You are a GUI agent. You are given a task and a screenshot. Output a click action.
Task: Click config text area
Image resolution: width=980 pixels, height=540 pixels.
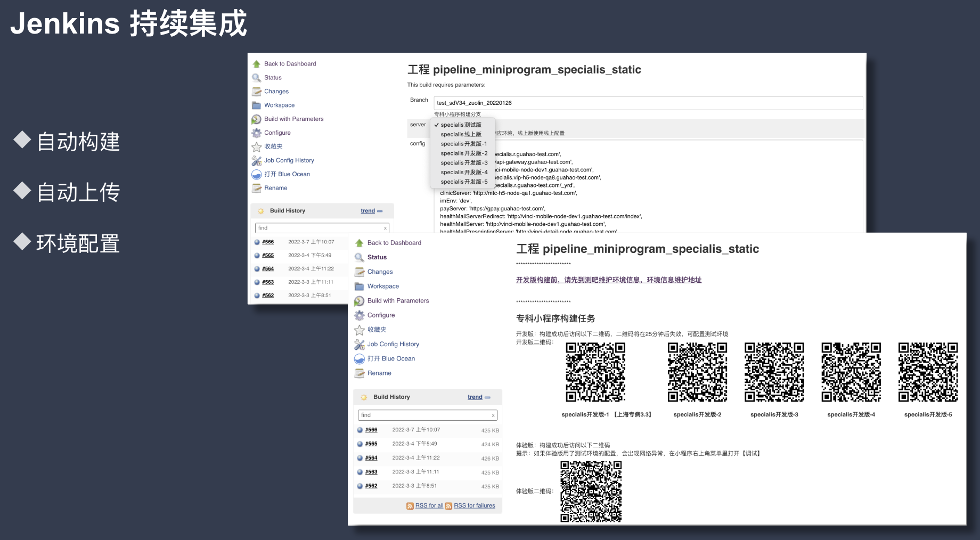648,186
